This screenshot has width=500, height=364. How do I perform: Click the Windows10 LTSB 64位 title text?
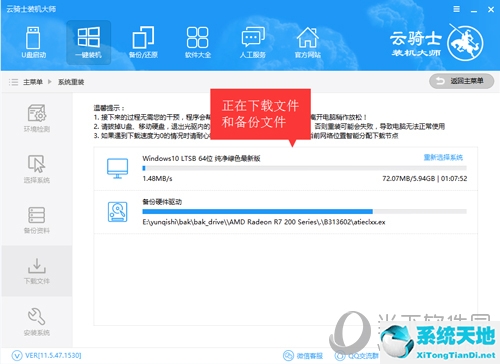pyautogui.click(x=201, y=158)
